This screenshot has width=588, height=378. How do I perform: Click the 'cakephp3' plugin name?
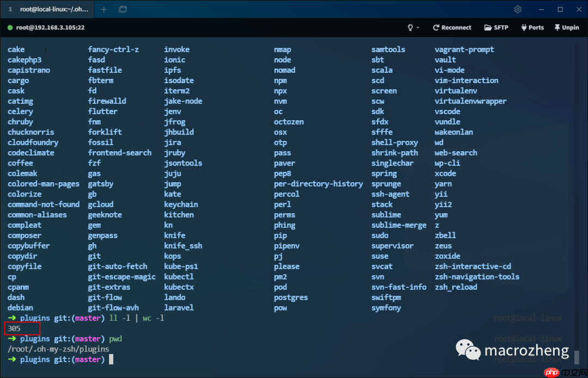24,60
